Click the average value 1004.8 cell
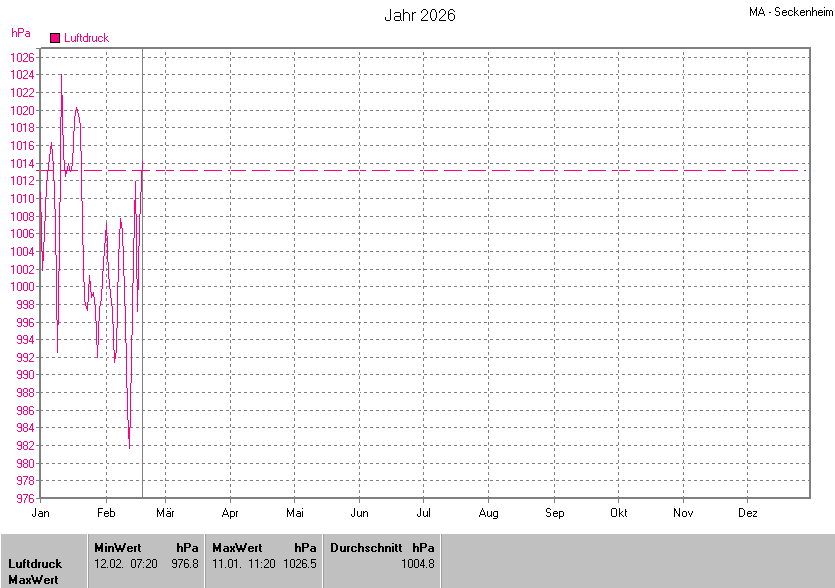This screenshot has height=588, width=835. click(417, 564)
